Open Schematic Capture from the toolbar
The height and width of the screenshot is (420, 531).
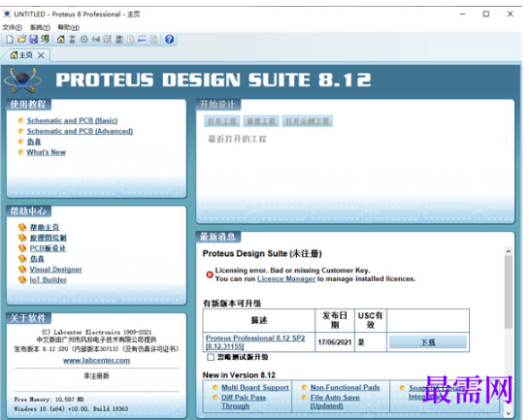click(x=72, y=39)
